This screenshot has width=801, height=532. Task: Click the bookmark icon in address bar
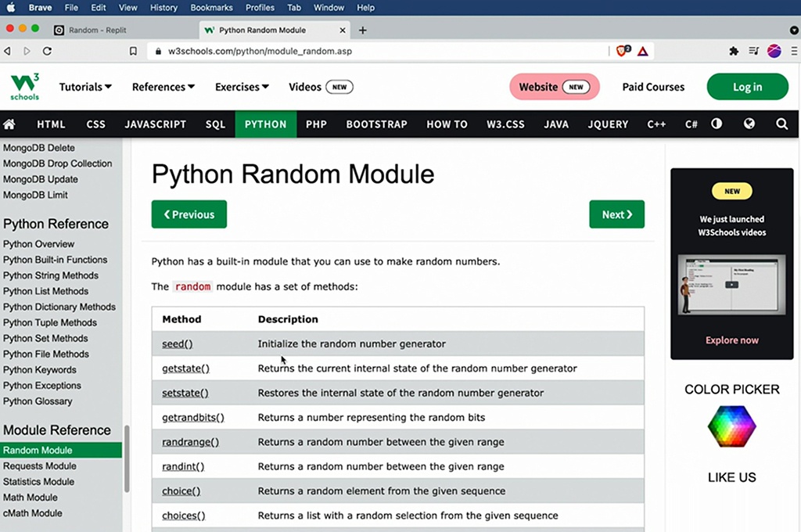[133, 51]
